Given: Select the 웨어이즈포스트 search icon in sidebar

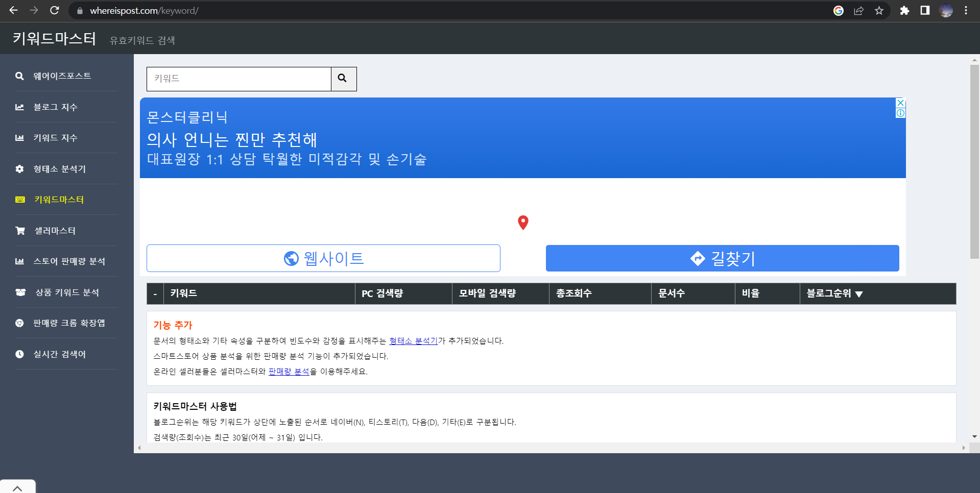Looking at the screenshot, I should (x=19, y=76).
